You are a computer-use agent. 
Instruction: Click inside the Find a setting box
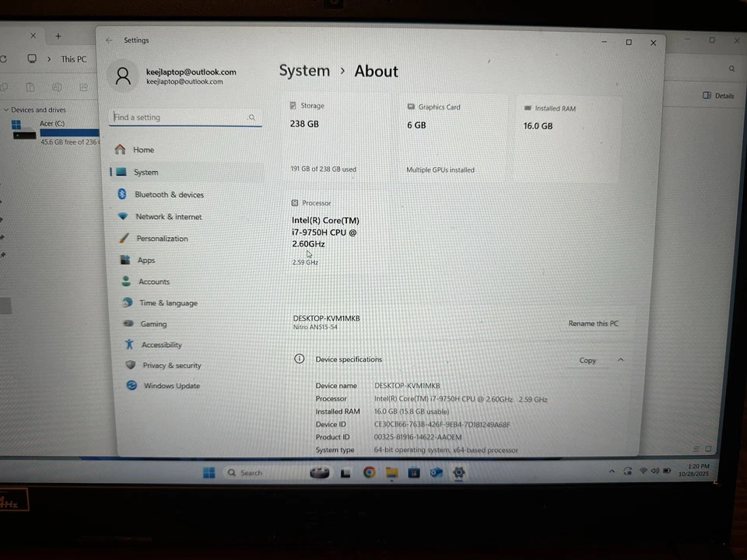pos(179,117)
